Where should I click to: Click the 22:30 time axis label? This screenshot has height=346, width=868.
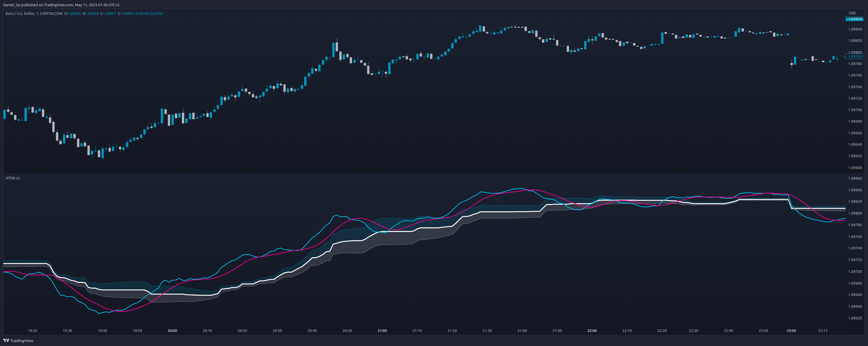point(693,331)
